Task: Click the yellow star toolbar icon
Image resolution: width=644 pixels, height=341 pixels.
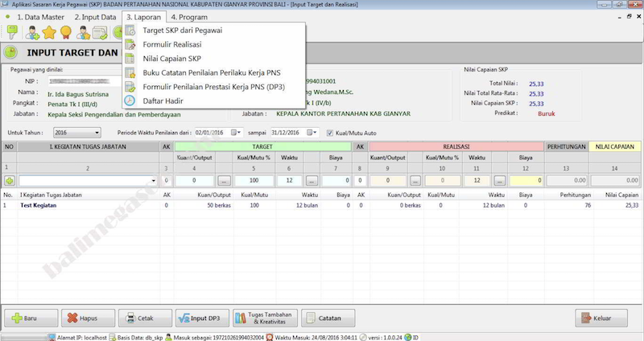Action: pyautogui.click(x=49, y=33)
